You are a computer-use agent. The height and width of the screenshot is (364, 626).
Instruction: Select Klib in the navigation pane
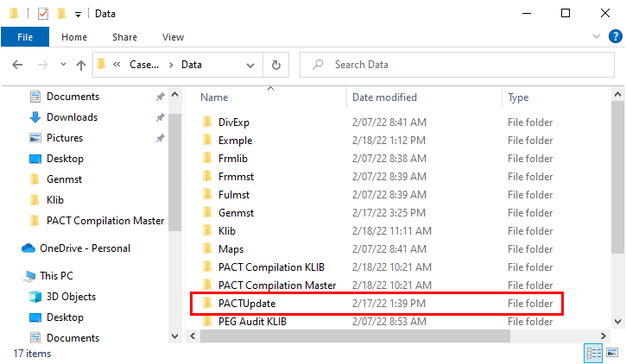(x=55, y=200)
